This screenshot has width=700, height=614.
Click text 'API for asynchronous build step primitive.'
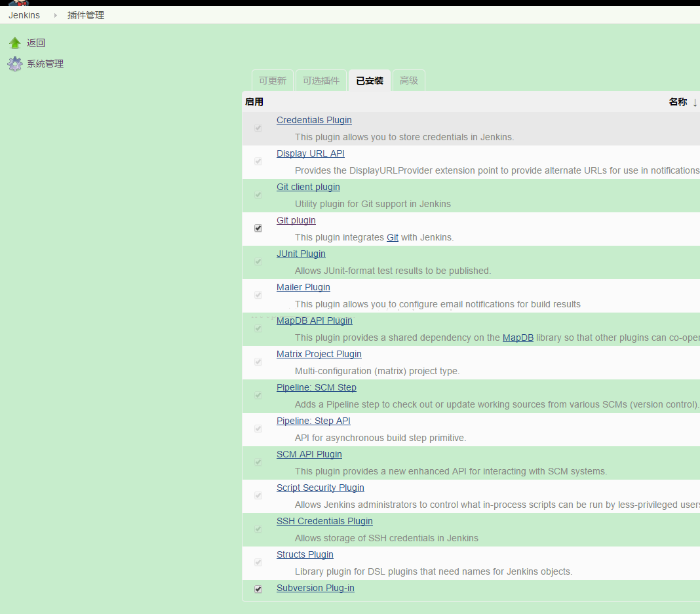[380, 438]
